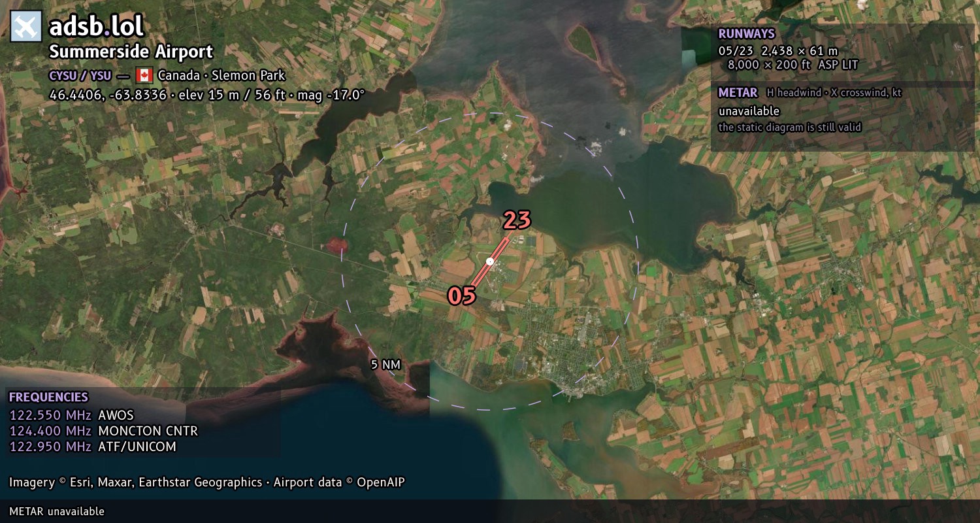
Task: Click the adsb.lol airplane logo icon
Action: (26, 27)
